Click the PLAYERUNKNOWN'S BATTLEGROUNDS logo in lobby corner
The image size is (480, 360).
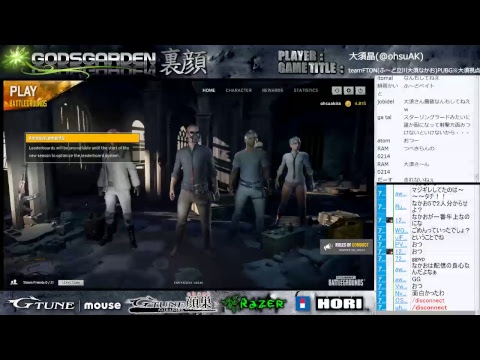tap(346, 281)
